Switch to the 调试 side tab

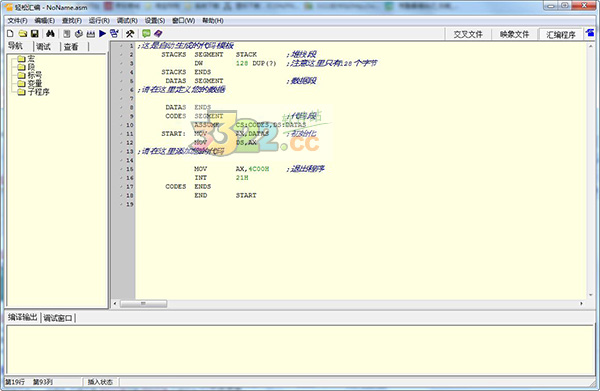[43, 47]
